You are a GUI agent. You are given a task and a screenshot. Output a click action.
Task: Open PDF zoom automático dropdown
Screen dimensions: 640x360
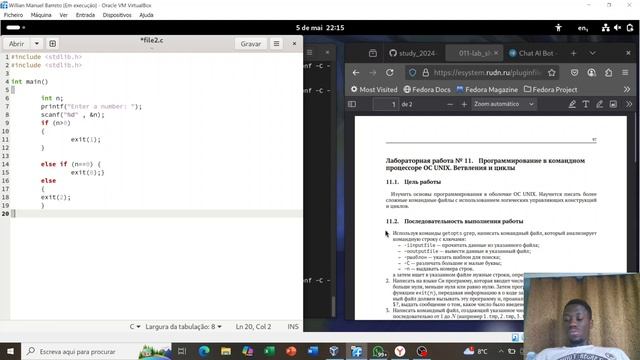(504, 104)
